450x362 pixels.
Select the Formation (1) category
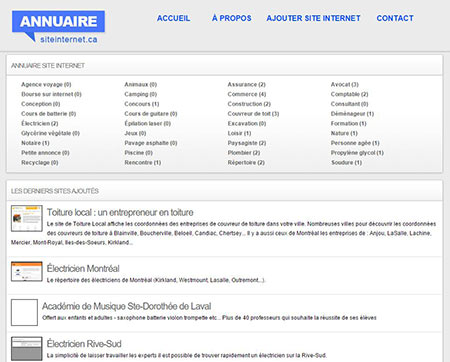(349, 123)
